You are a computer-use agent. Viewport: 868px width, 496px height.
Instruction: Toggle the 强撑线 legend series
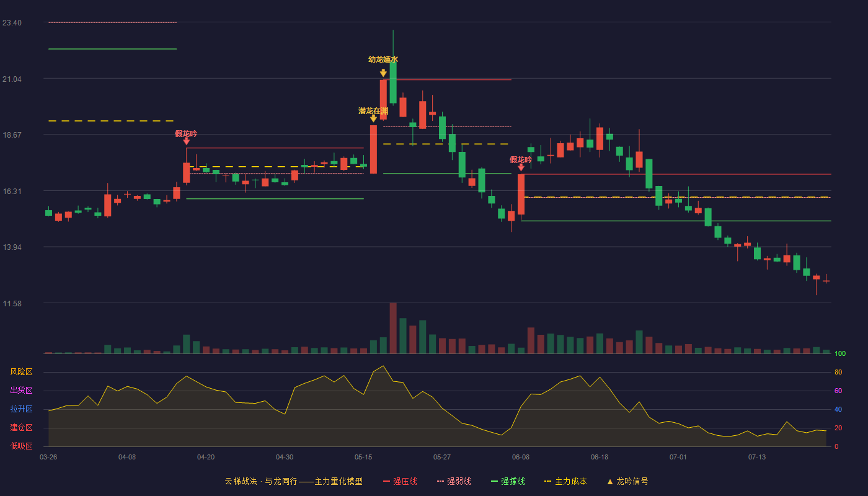508,481
